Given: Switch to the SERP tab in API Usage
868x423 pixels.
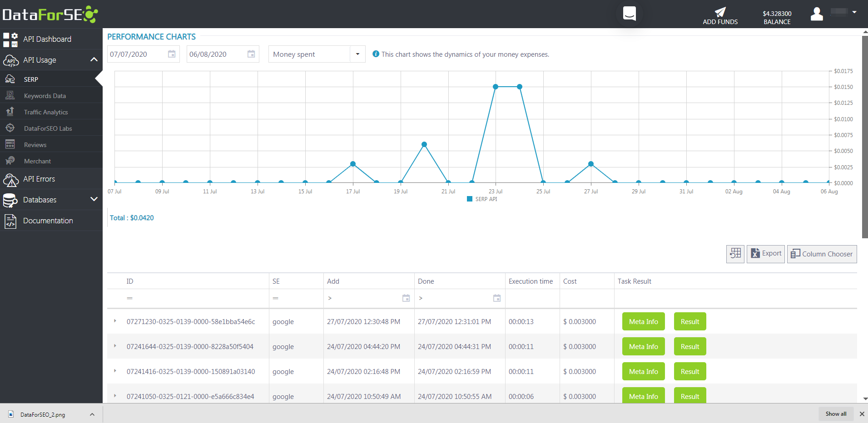Looking at the screenshot, I should tap(31, 79).
